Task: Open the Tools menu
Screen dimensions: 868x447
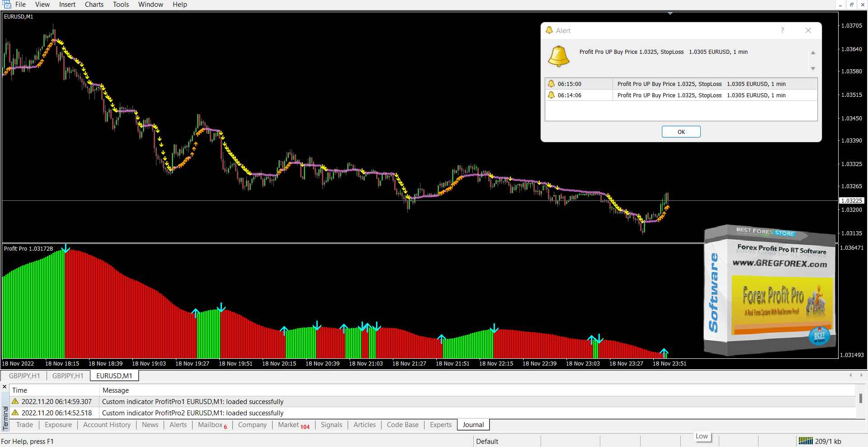Action: pos(121,5)
